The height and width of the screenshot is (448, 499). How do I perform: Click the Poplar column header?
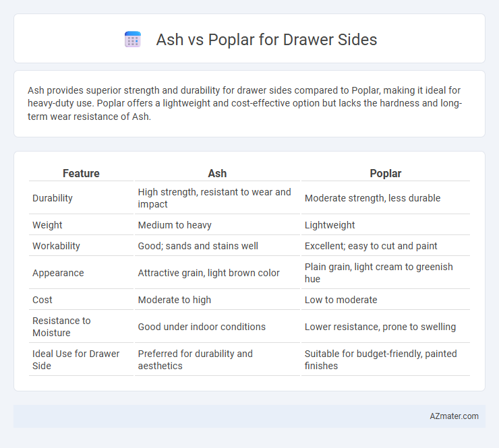click(386, 173)
